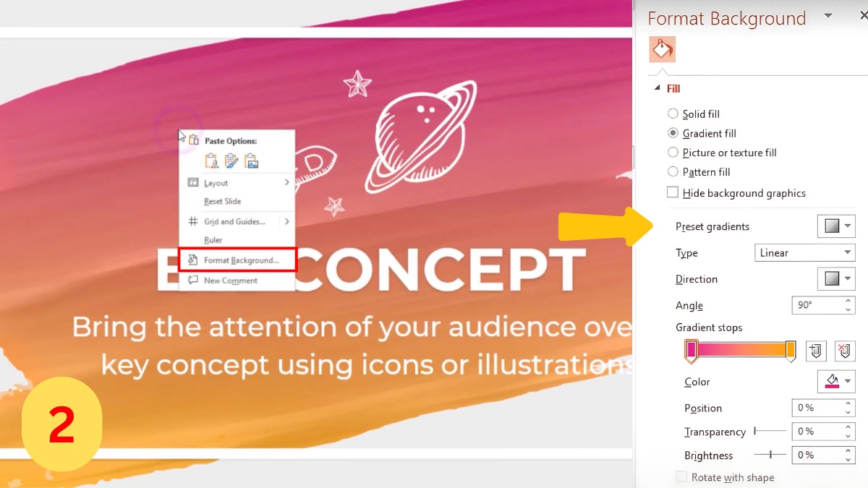This screenshot has width=868, height=488.
Task: Click the Remove gradient stop icon
Action: pyautogui.click(x=844, y=351)
